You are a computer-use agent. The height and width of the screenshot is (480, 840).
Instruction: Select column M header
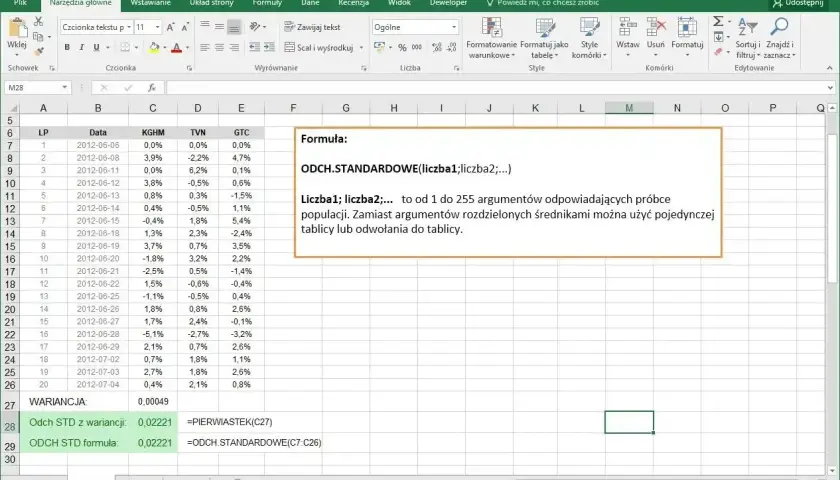pyautogui.click(x=629, y=108)
